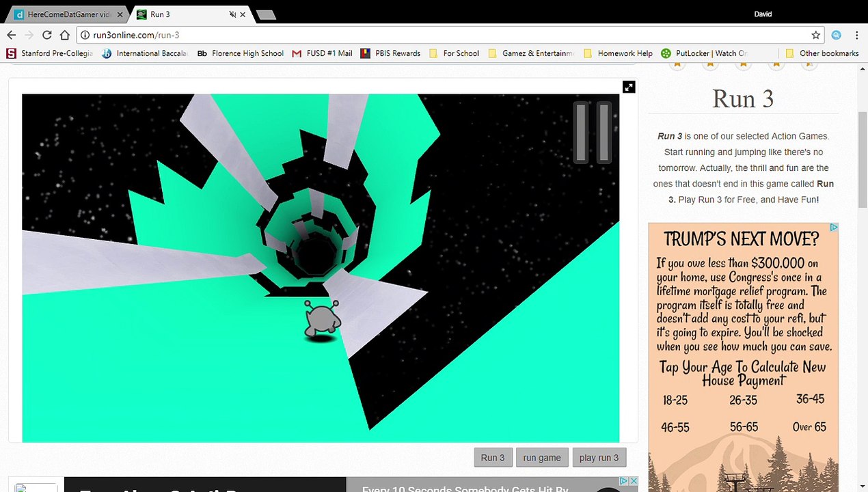
Task: View site information icon in the address bar
Action: [x=85, y=35]
